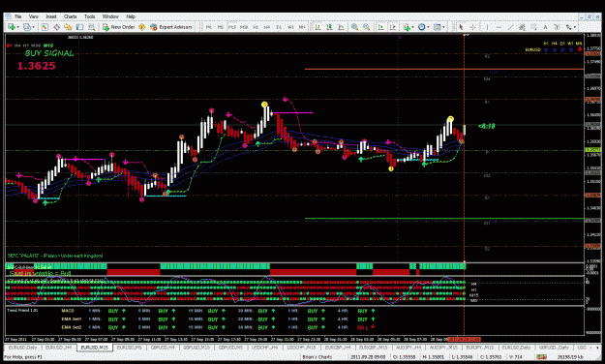Expand the Arrows tool dropdown arrow
Viewport: 605px width, 364px height.
click(x=575, y=27)
